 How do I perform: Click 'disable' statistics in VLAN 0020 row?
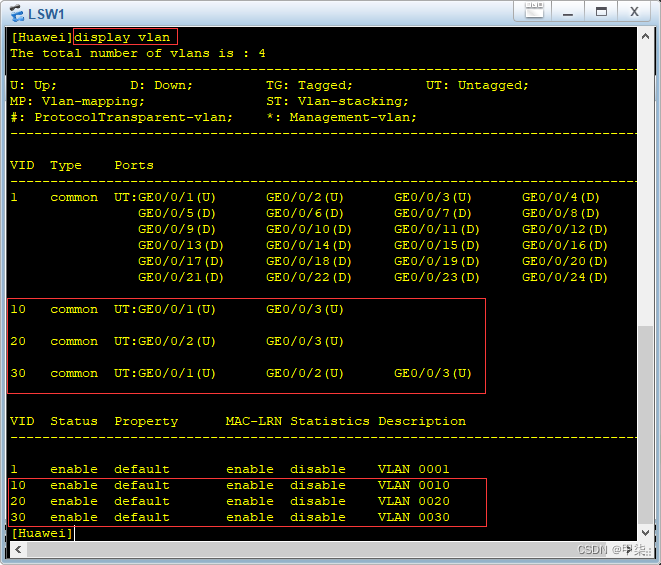[x=318, y=501]
